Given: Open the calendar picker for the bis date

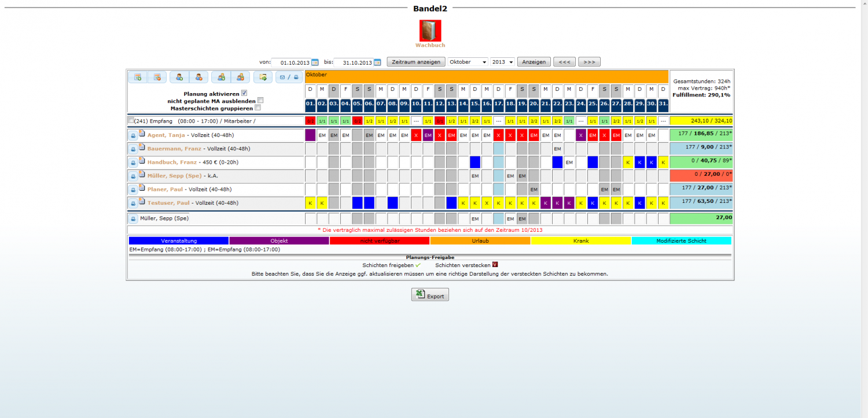Looking at the screenshot, I should 377,62.
